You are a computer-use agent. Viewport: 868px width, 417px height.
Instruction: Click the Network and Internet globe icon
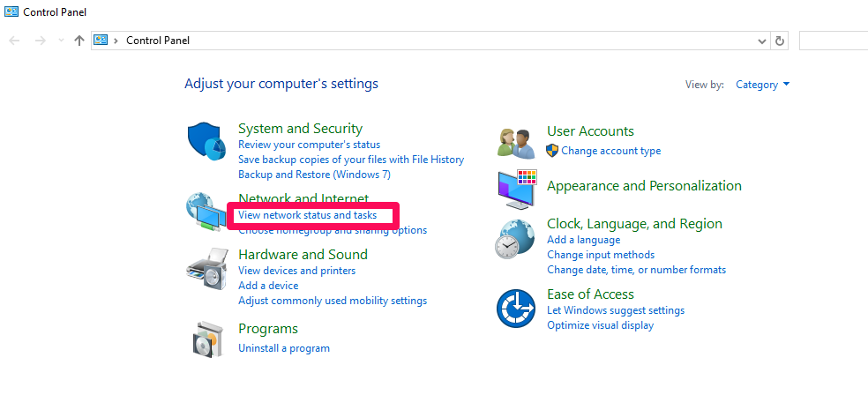coord(205,212)
